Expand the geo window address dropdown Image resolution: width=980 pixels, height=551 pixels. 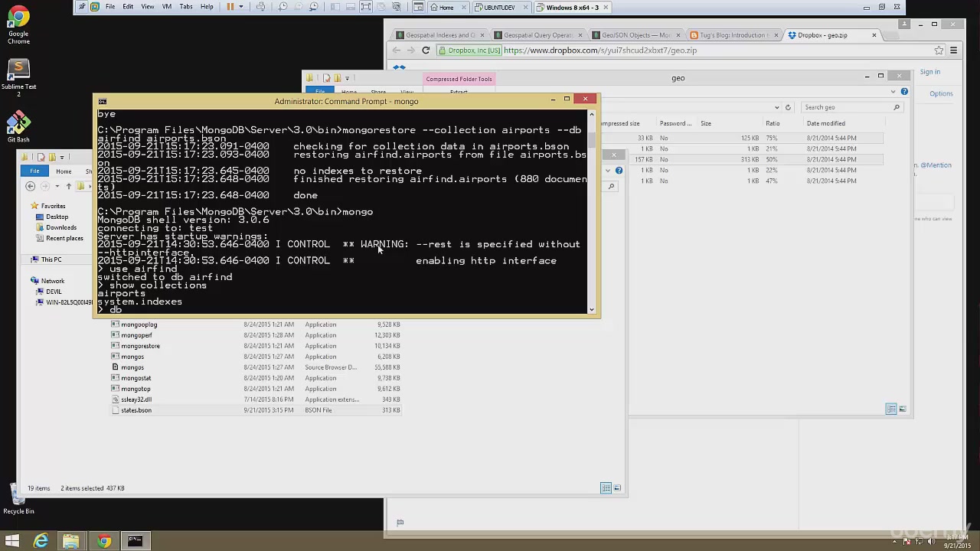coord(776,107)
